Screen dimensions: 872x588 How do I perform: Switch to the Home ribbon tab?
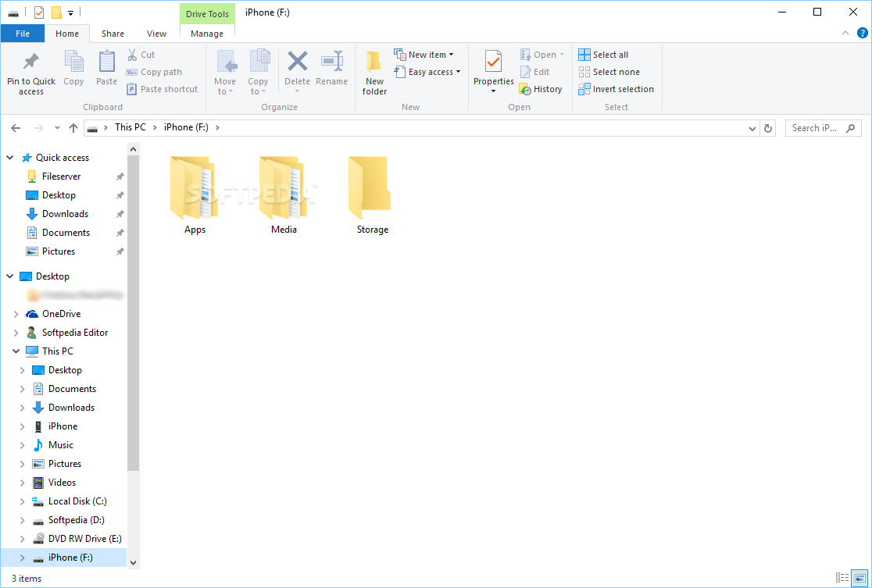[66, 34]
